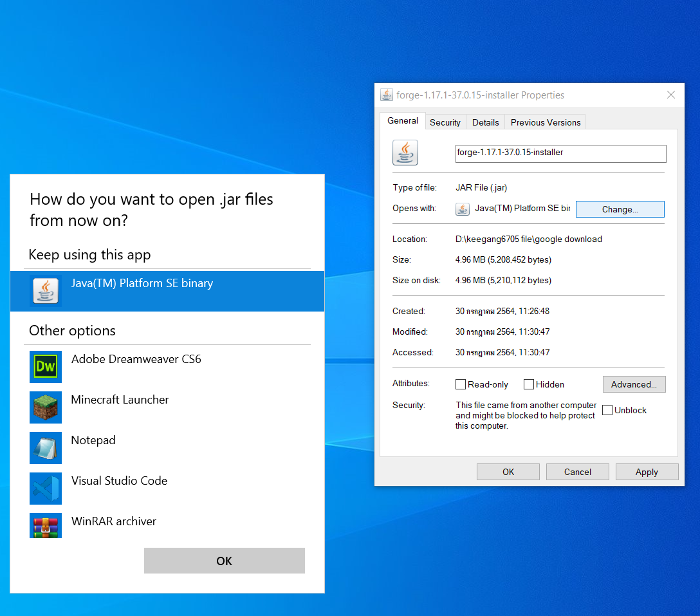700x616 pixels.
Task: Click the large Java file icon in General tab
Action: click(405, 153)
